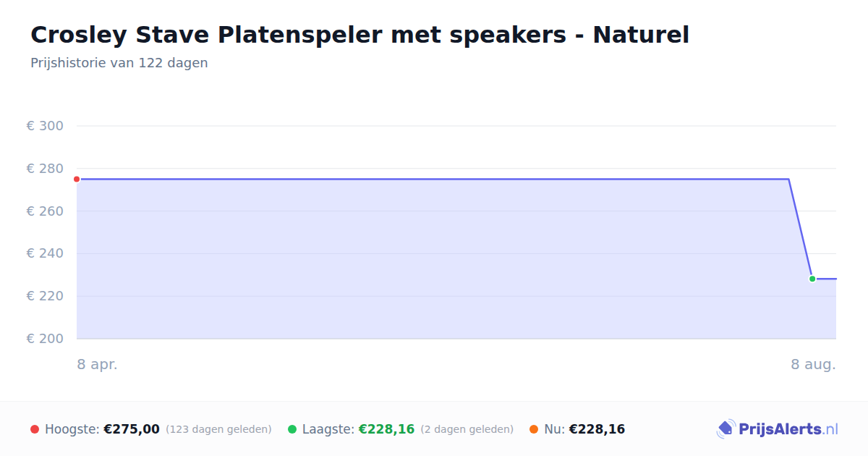Click the € 200 axis label
Viewport: 868px width, 456px height.
click(45, 339)
